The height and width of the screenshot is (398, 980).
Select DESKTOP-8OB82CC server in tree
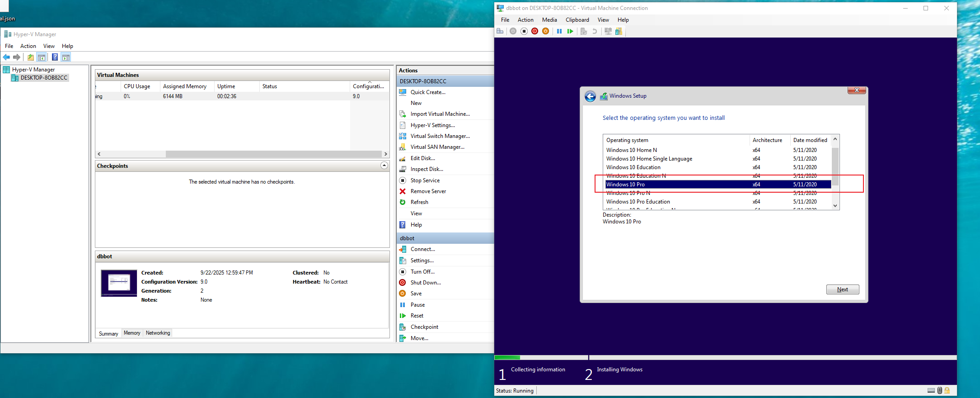pyautogui.click(x=44, y=78)
